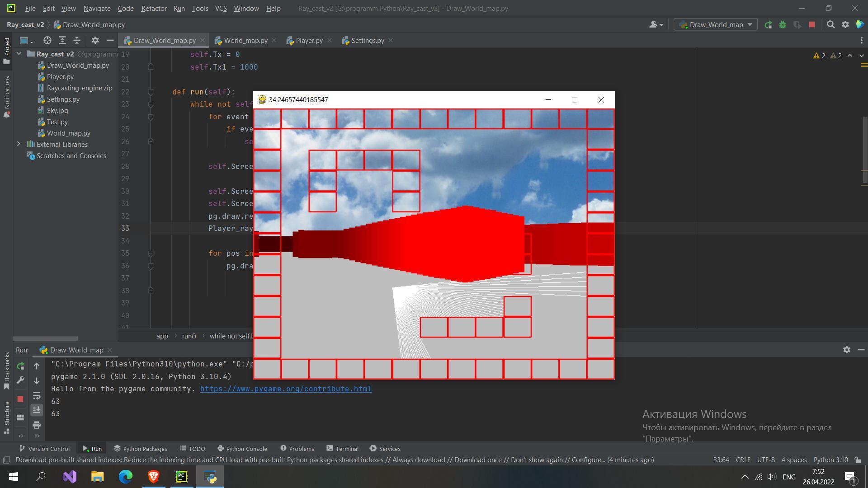Toggle scroll to end in console output
The height and width of the screenshot is (488, 868).
pyautogui.click(x=37, y=410)
